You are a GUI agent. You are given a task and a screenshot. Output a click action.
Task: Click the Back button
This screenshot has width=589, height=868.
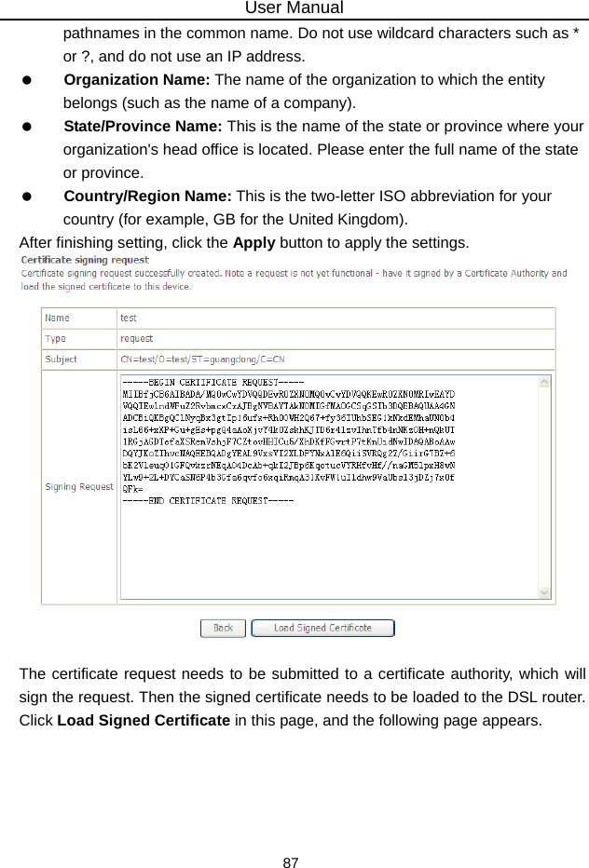(223, 629)
